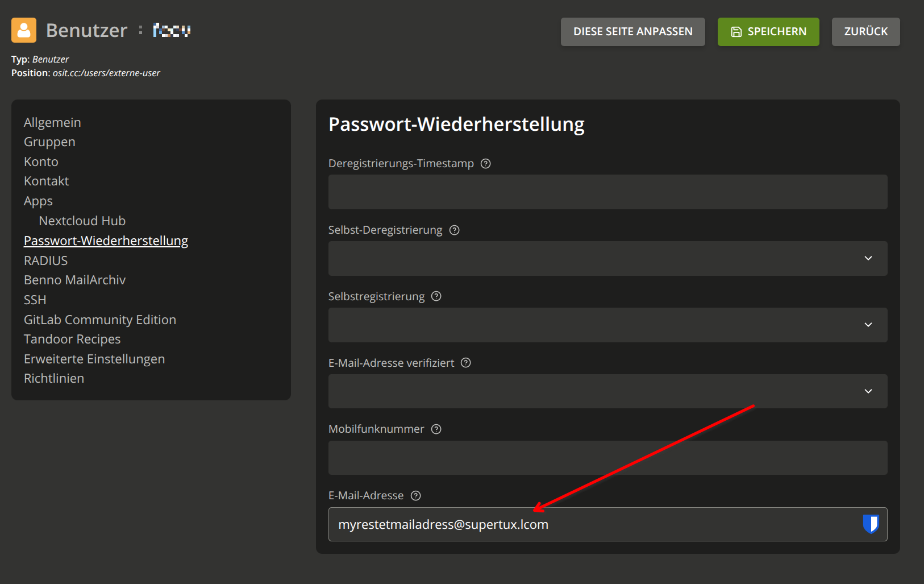
Task: Go to the Richtlinien section
Action: 54,379
